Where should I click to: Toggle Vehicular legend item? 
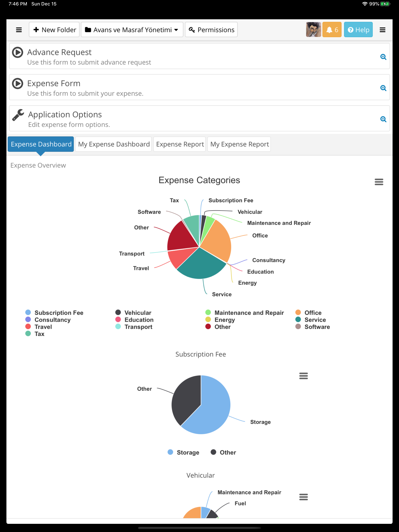[133, 313]
